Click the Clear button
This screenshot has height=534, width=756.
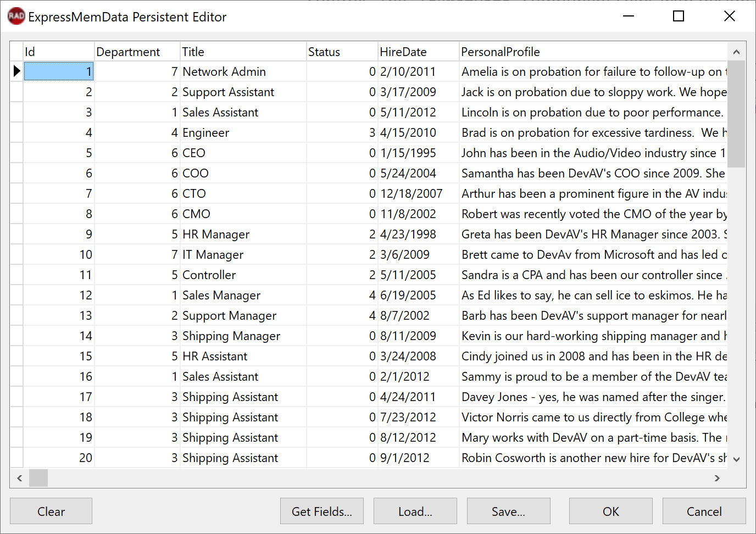point(51,511)
